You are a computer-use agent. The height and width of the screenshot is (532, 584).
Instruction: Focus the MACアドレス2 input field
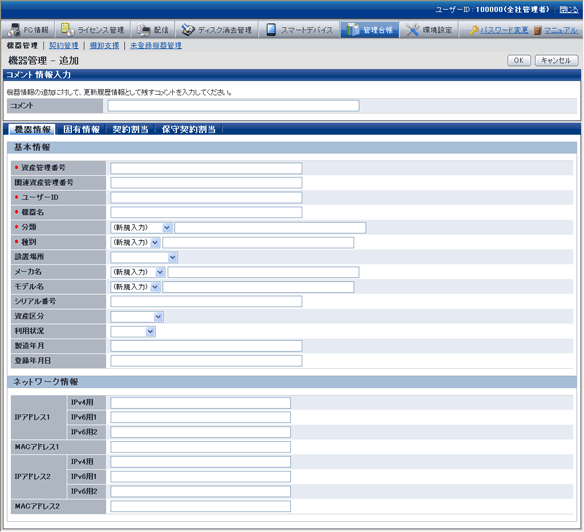click(200, 506)
